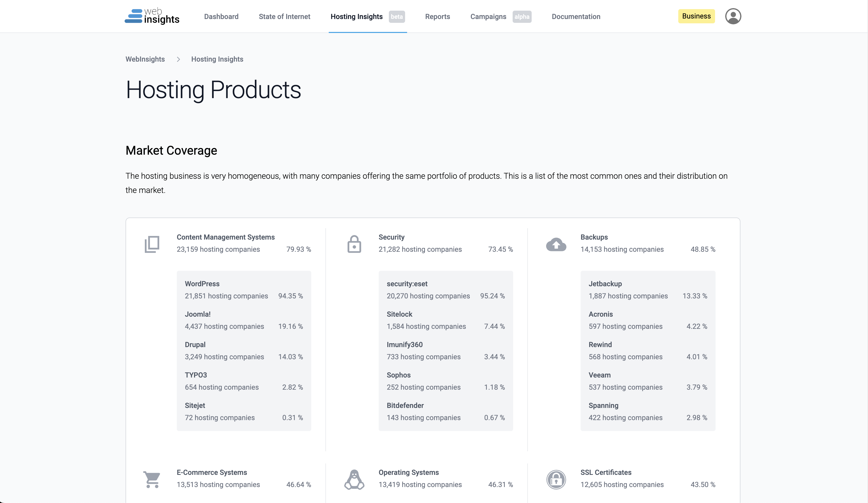Open the Campaigns alpha tab
The image size is (868, 503).
pyautogui.click(x=488, y=16)
